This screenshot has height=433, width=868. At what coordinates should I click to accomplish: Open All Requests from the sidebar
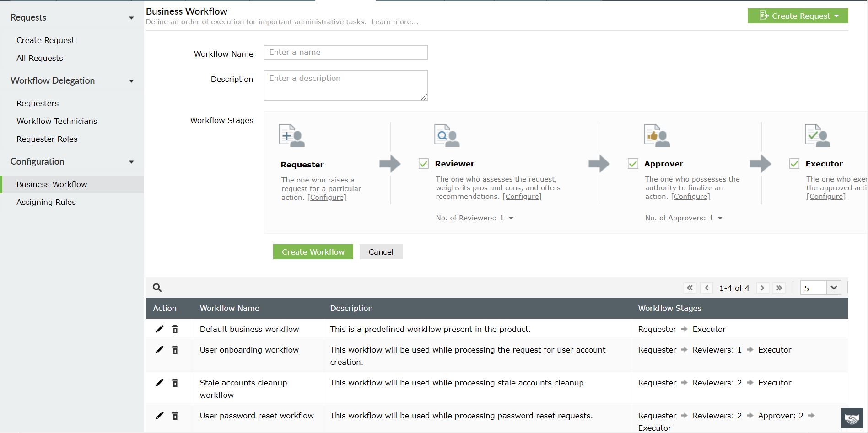coord(40,58)
